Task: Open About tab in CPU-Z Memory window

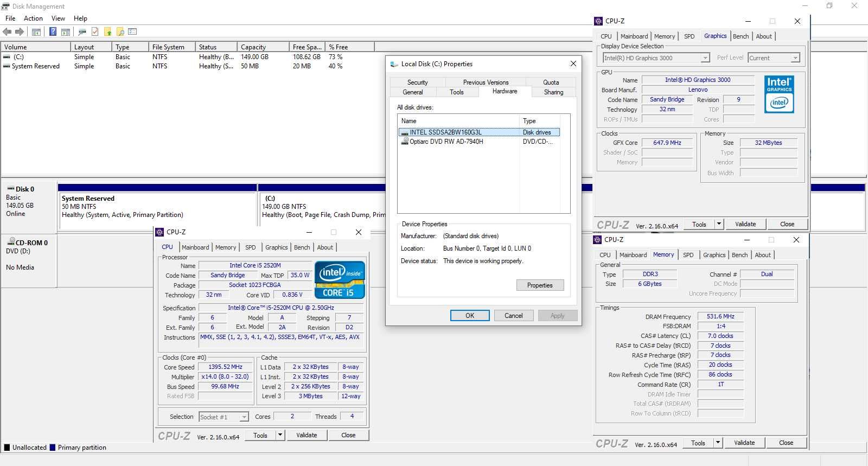Action: coord(763,255)
